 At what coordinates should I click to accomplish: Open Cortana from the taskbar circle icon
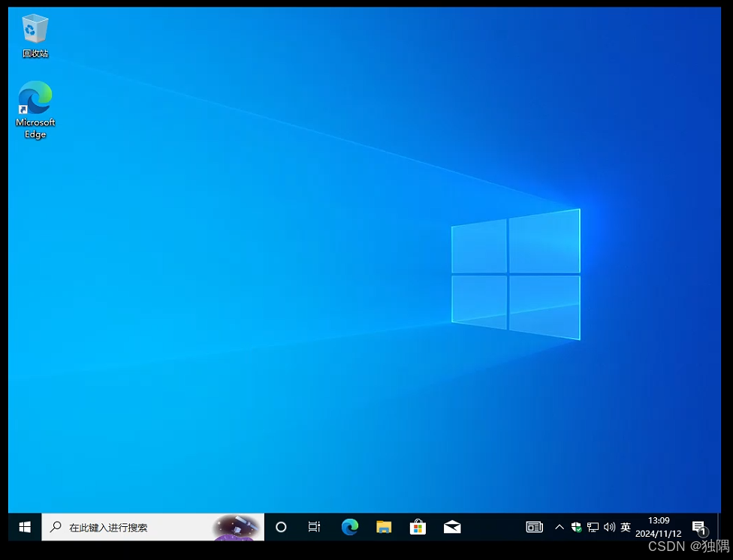(x=281, y=527)
